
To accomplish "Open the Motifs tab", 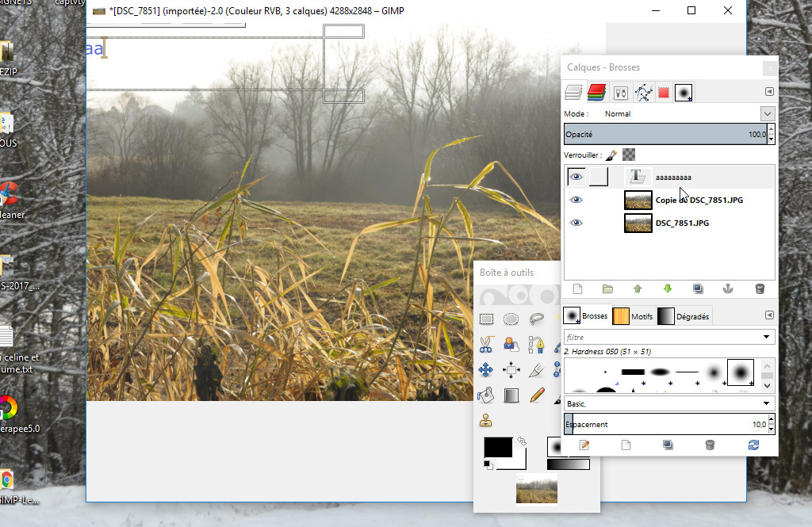I will click(633, 316).
